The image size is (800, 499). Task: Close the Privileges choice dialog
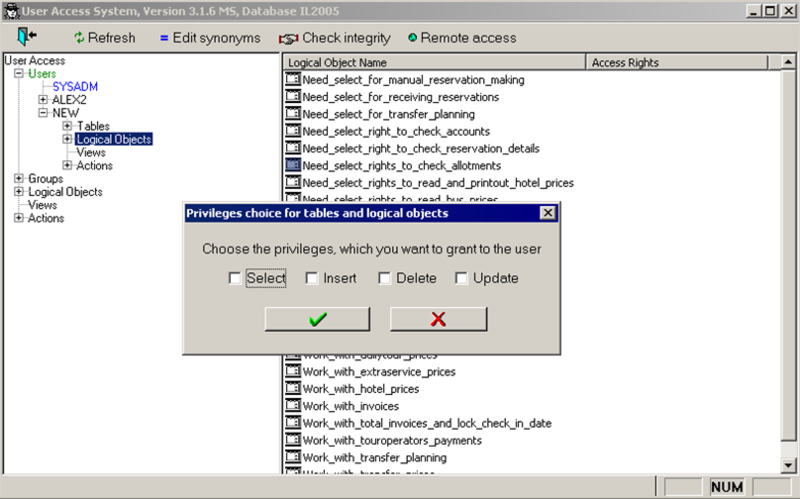[x=547, y=213]
